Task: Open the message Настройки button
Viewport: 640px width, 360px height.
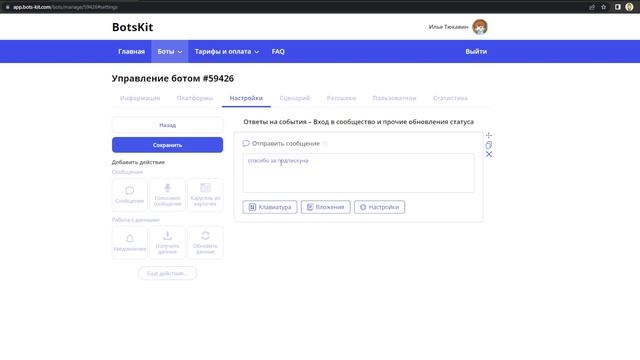Action: coord(379,207)
